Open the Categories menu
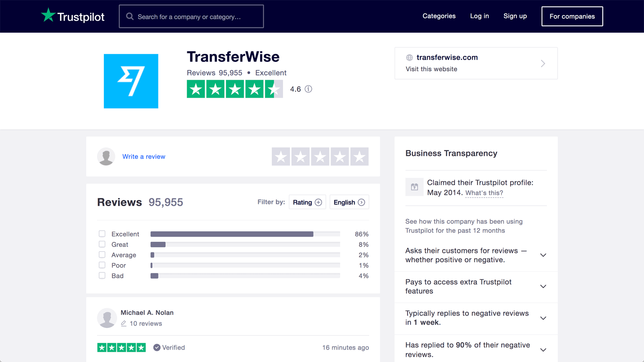The width and height of the screenshot is (644, 362). (x=439, y=16)
